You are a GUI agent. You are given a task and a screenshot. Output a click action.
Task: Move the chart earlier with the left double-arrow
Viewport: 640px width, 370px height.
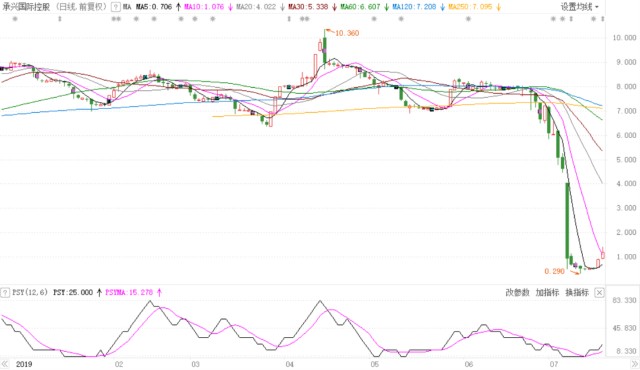click(5, 364)
